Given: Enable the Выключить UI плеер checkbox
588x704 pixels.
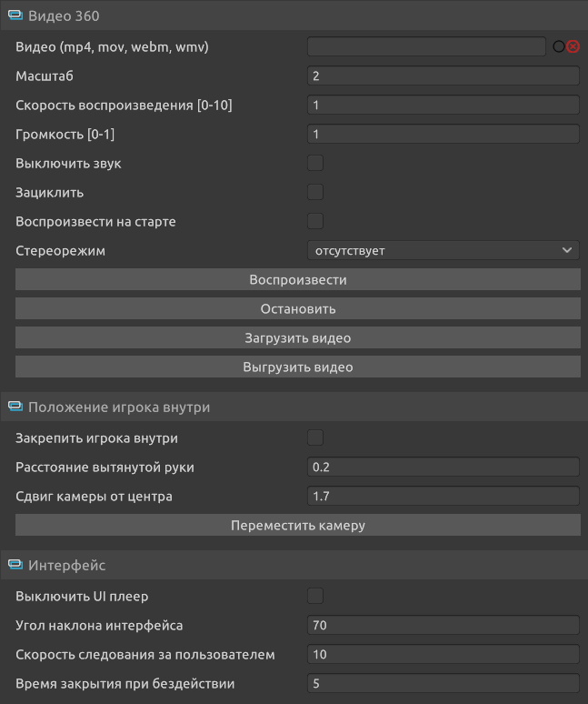Looking at the screenshot, I should click(315, 597).
